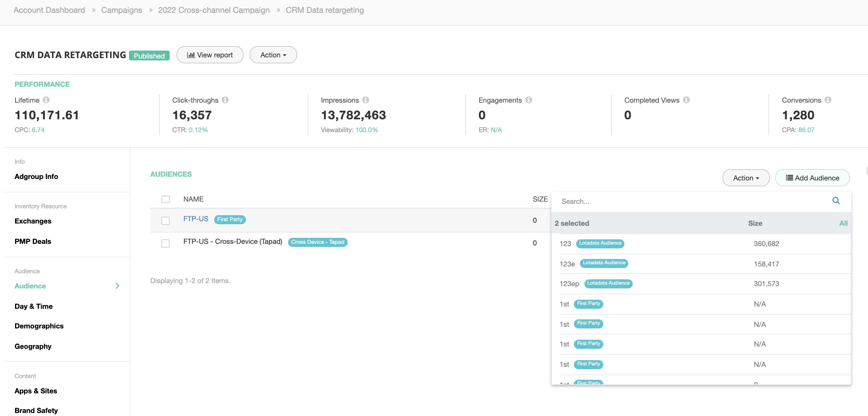The height and width of the screenshot is (416, 868).
Task: Open the Exchanges sidebar section
Action: (x=33, y=221)
